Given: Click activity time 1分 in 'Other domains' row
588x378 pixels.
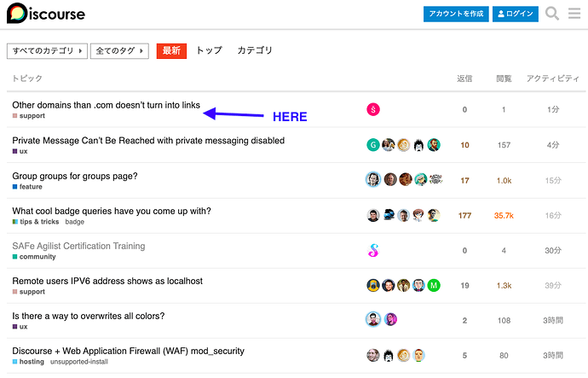Looking at the screenshot, I should [553, 109].
